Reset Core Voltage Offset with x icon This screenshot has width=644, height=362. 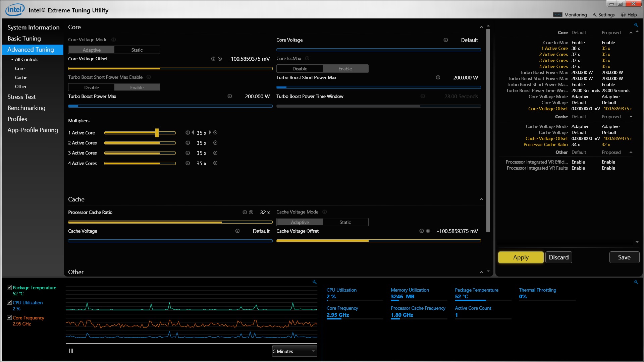[x=220, y=59]
